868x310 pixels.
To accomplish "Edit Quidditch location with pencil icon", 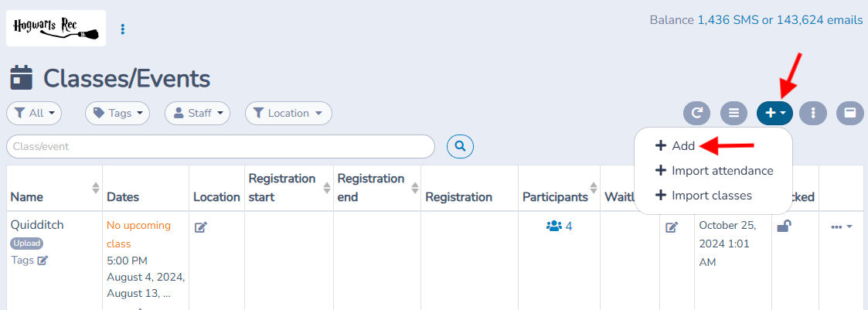I will pos(201,227).
